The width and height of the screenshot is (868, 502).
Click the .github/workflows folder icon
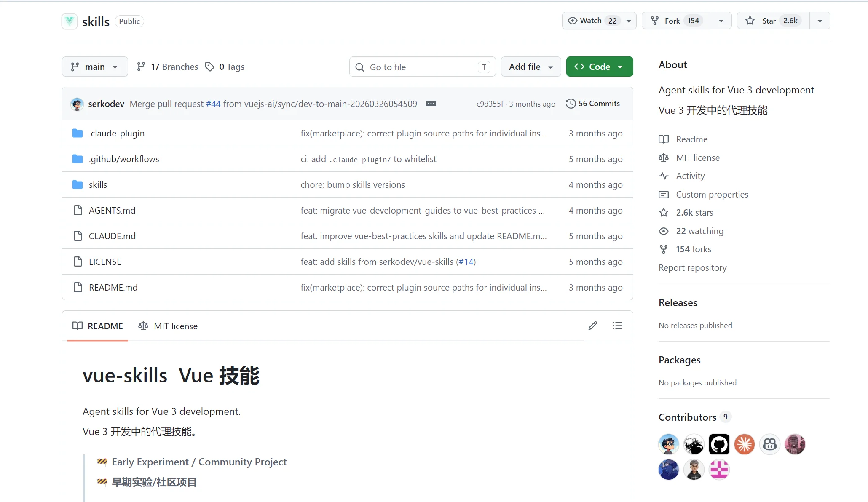pos(78,159)
